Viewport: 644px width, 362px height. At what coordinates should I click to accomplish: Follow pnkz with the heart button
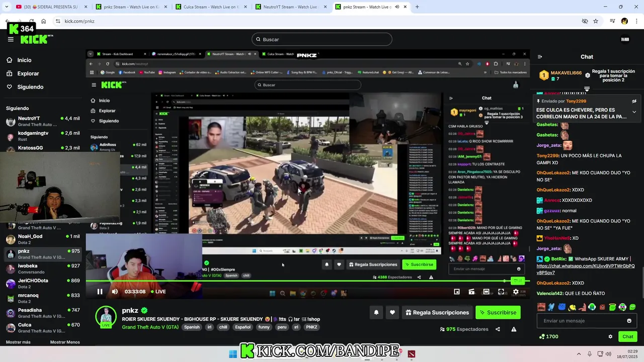click(392, 312)
